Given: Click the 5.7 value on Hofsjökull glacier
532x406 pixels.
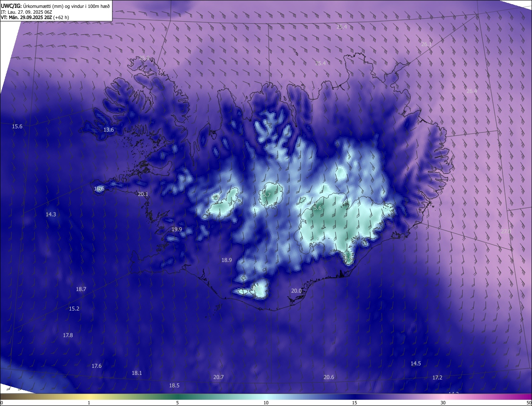Looking at the screenshot, I should point(266,194).
